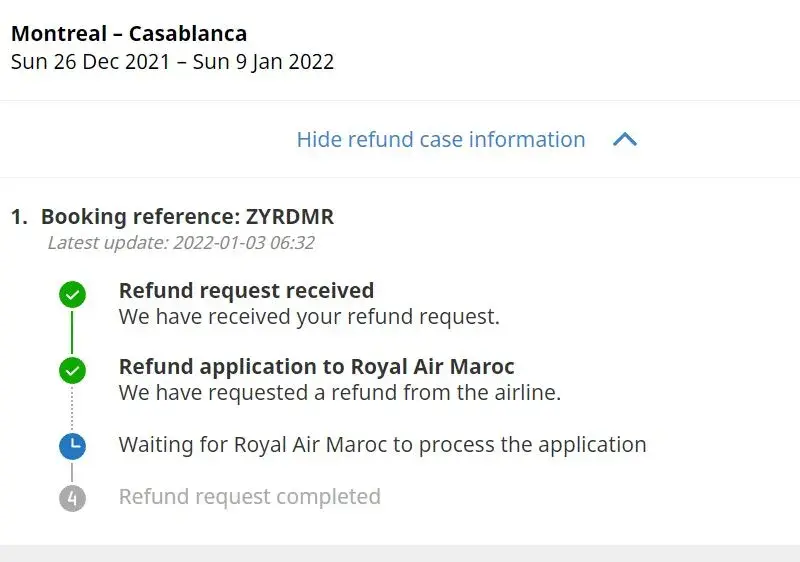Click the Booking reference: ZYRDMR heading

click(187, 217)
